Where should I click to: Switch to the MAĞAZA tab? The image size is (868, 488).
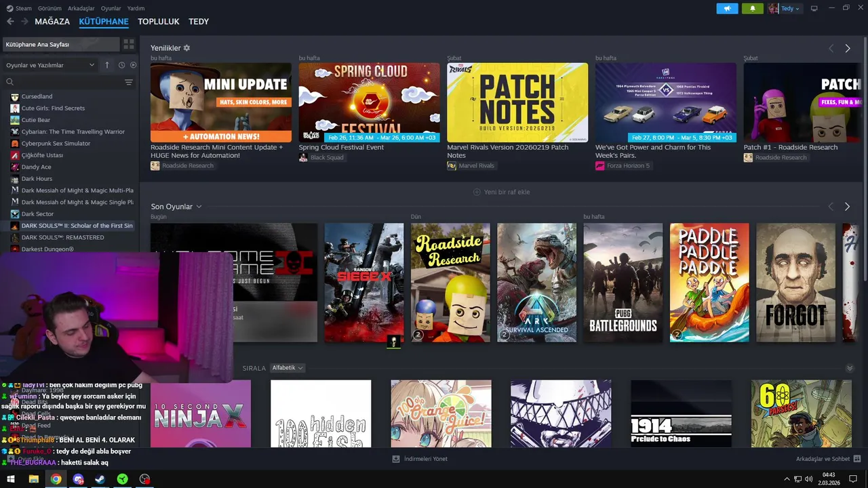point(52,22)
